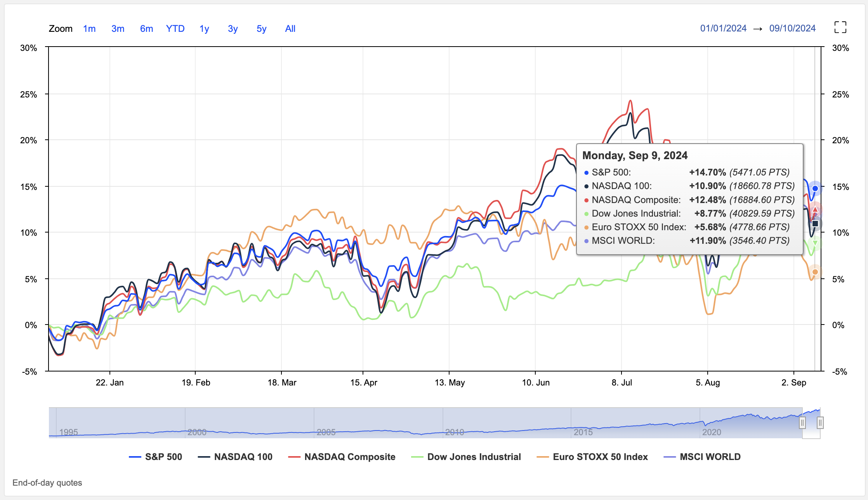Grab right navigator range handle
The height and width of the screenshot is (500, 868).
[x=820, y=422]
